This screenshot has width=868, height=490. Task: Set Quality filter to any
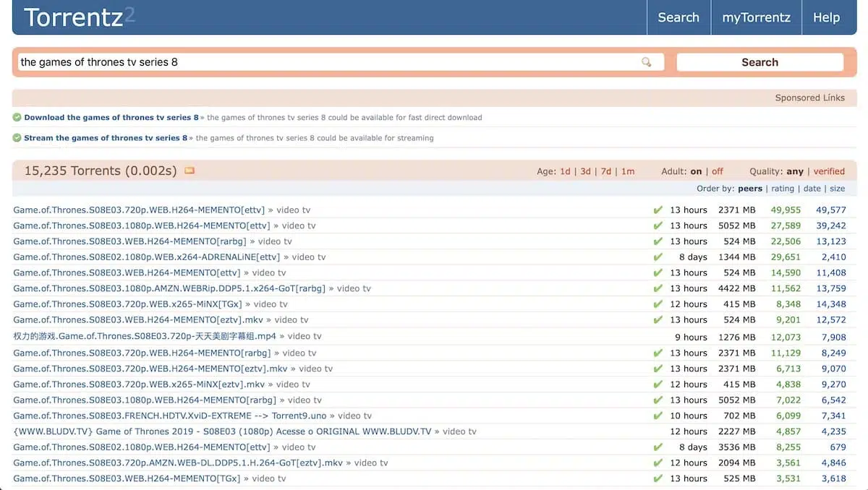pos(795,171)
